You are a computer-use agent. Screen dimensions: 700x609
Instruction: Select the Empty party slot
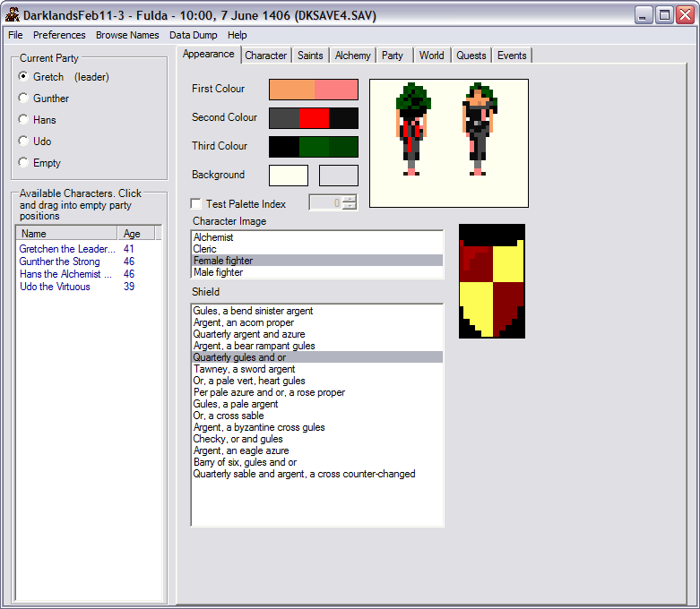coord(23,162)
